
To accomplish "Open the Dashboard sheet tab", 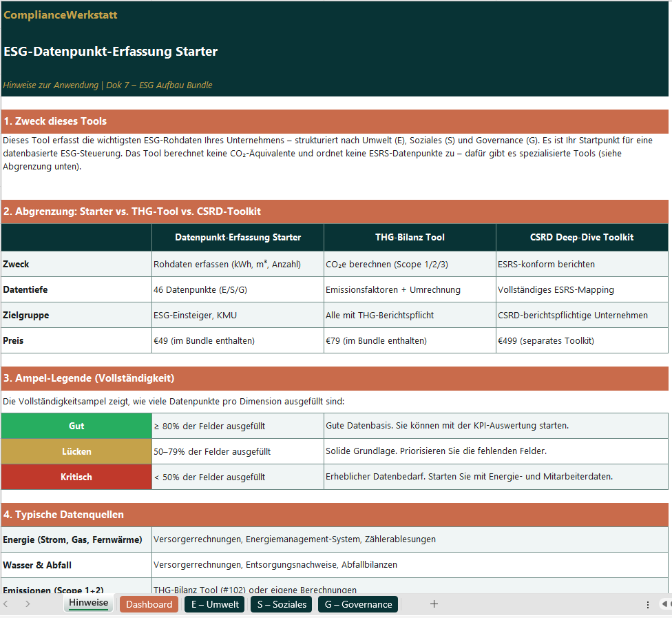I will (x=149, y=604).
